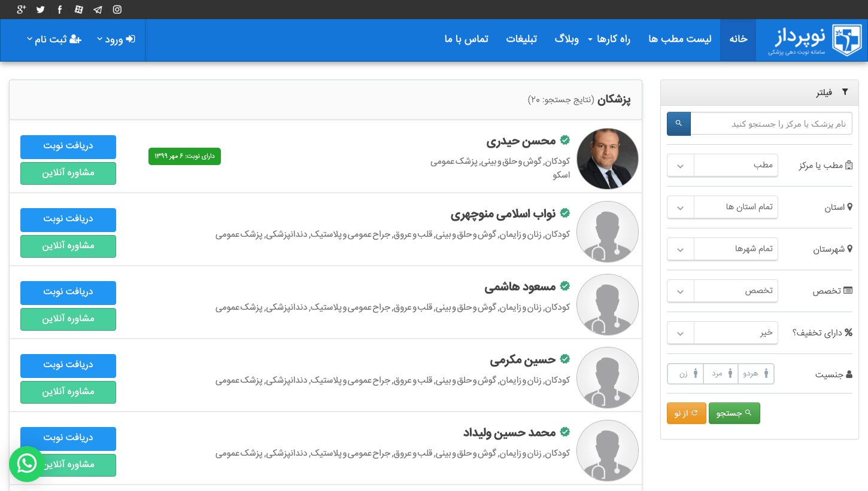
Task: Click the doctor name search input field
Action: (x=771, y=124)
